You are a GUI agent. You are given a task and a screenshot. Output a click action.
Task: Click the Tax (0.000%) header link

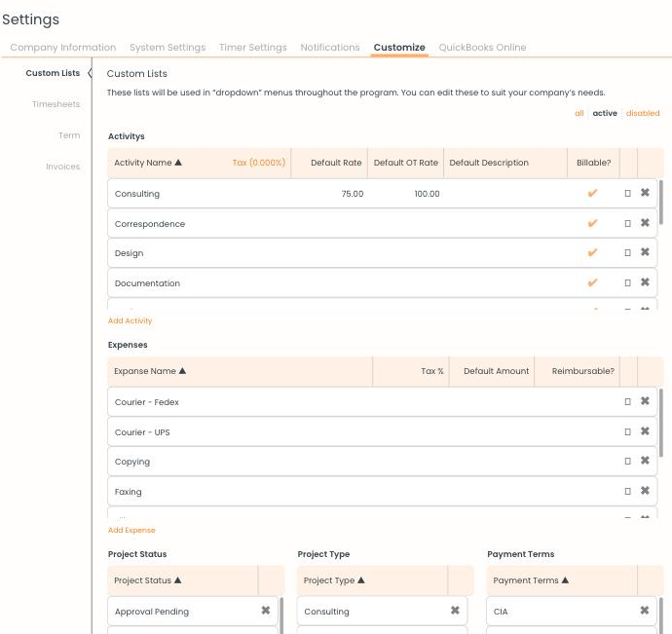tap(259, 163)
